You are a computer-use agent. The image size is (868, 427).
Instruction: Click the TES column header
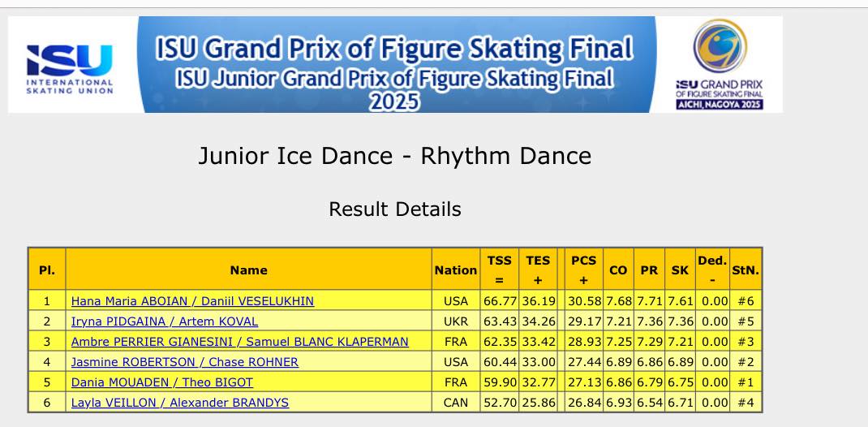(538, 270)
